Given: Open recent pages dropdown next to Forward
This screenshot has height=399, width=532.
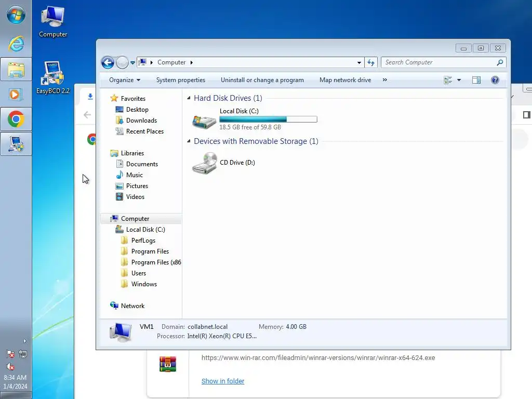Looking at the screenshot, I should 132,63.
